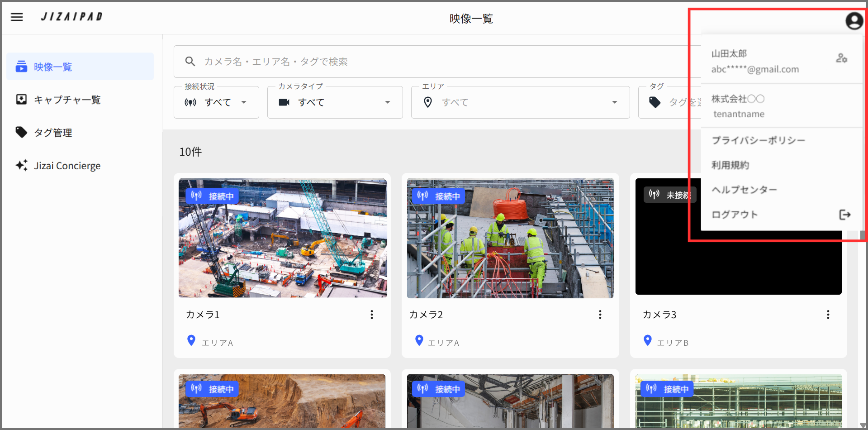Click the location pin of カメラ3
The image size is (868, 430).
[x=648, y=340]
